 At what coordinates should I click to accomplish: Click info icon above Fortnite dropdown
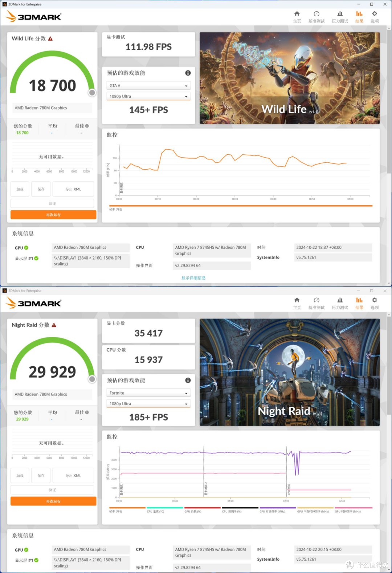[188, 380]
